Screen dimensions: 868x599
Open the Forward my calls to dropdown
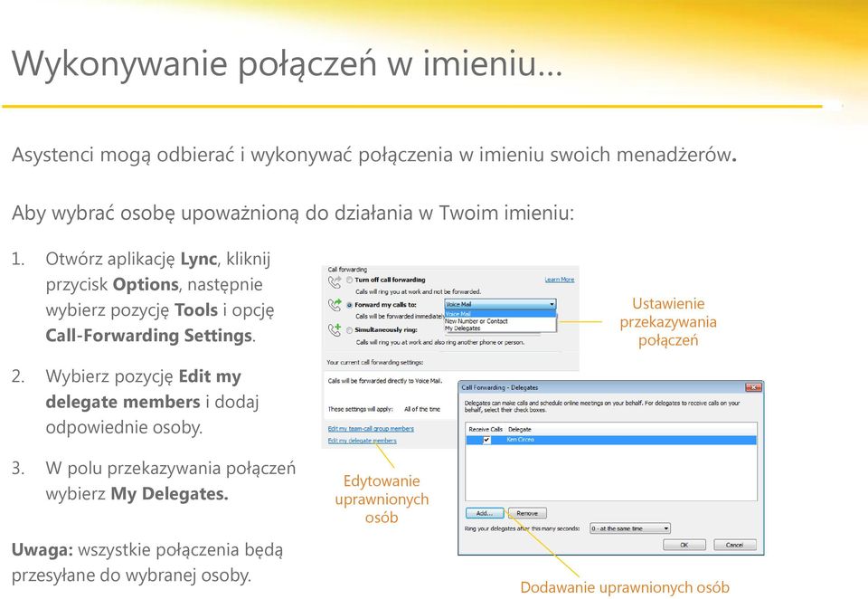(500, 304)
